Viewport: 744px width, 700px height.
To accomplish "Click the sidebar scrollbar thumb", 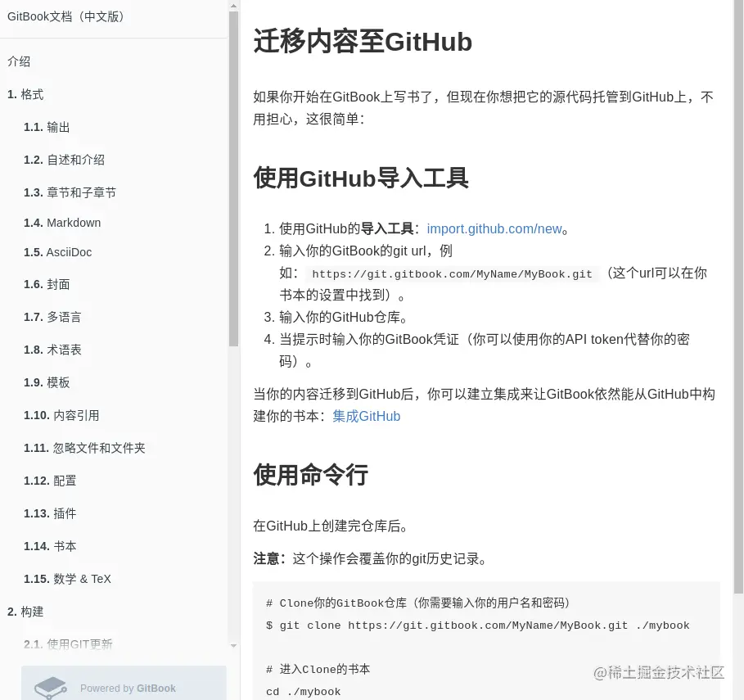I will (233, 179).
